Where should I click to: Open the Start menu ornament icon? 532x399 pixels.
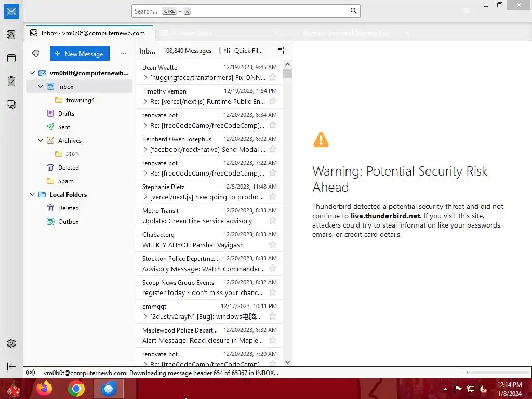(x=14, y=389)
